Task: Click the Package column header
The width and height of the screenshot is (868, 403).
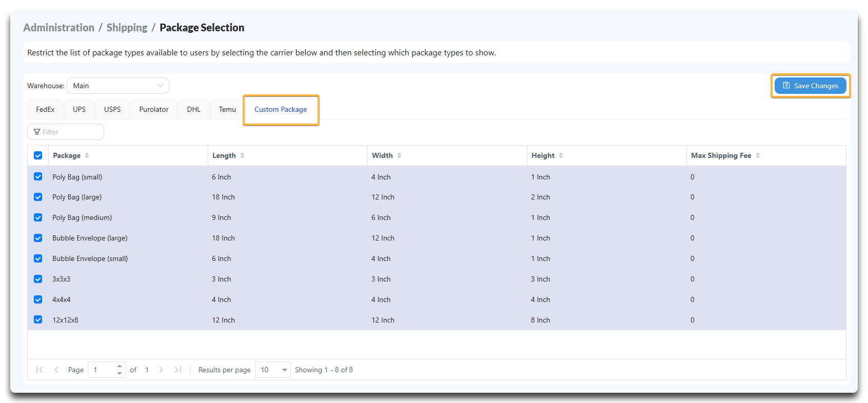Action: (x=128, y=155)
